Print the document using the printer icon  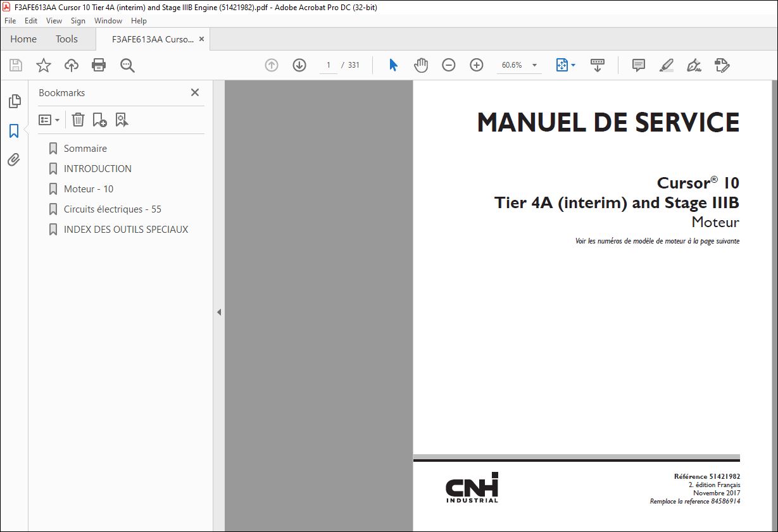[x=99, y=65]
